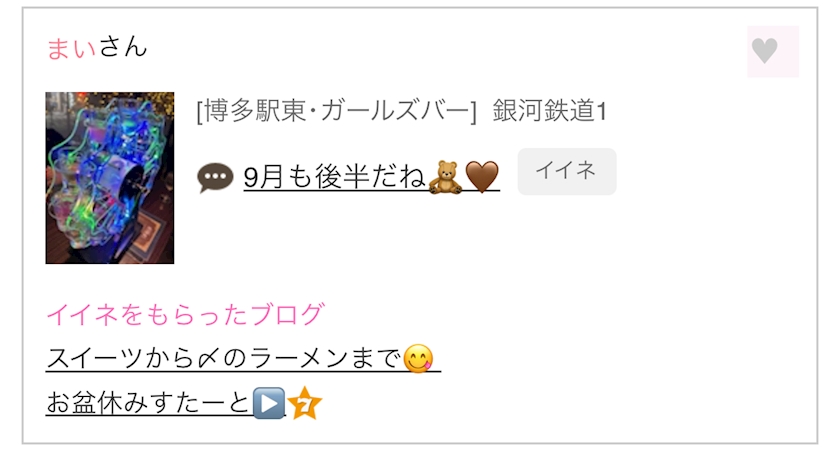Viewport: 840px width, 456px height.
Task: Click the brown heart emoji icon
Action: pyautogui.click(x=482, y=177)
